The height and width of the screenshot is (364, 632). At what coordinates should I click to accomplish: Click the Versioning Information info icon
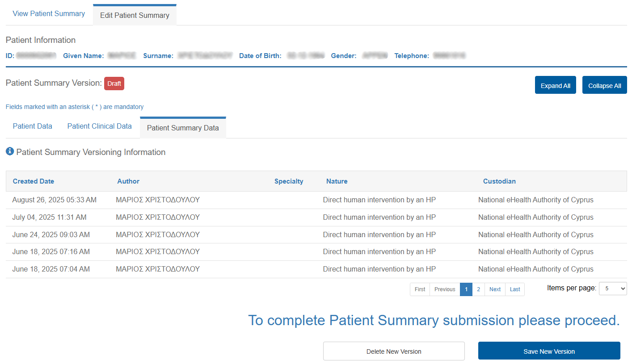[x=10, y=152]
